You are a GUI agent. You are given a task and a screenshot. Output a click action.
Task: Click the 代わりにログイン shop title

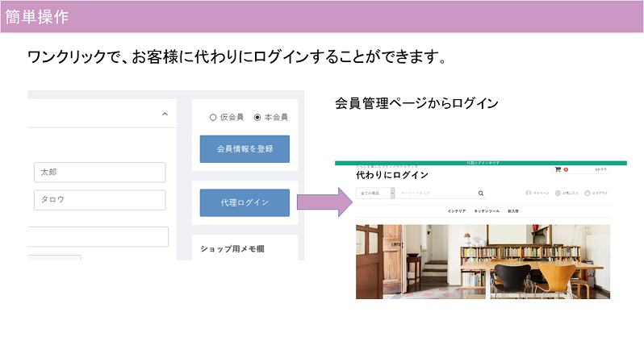(x=392, y=175)
